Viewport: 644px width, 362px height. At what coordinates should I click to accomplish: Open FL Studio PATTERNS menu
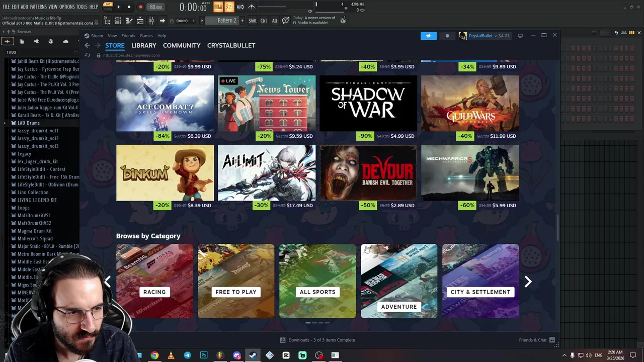pyautogui.click(x=38, y=7)
